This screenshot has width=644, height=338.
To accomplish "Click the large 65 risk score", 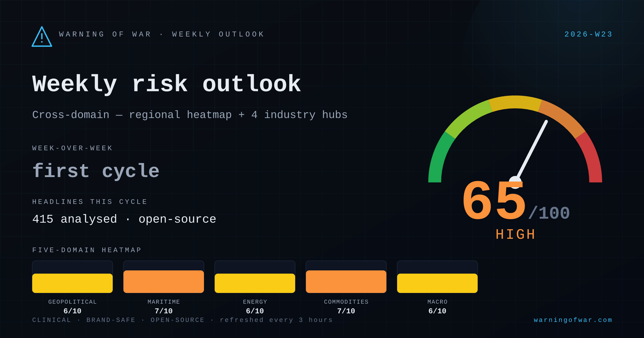I will point(494,200).
